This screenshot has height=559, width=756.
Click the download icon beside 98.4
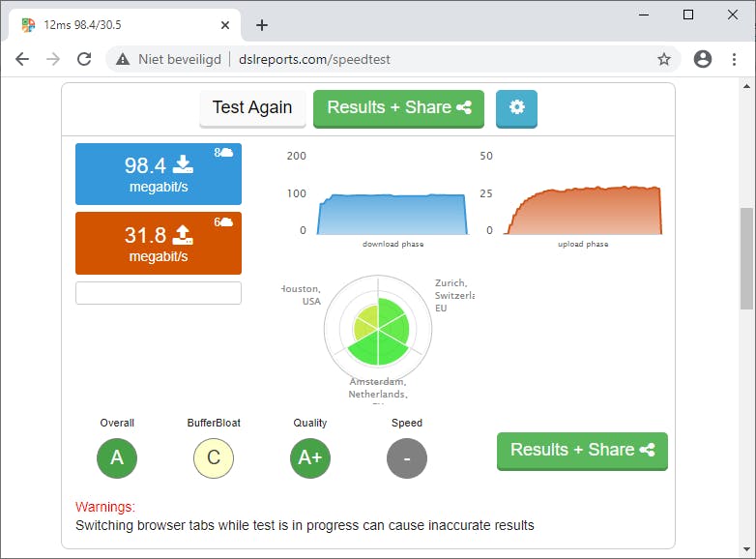pyautogui.click(x=184, y=164)
